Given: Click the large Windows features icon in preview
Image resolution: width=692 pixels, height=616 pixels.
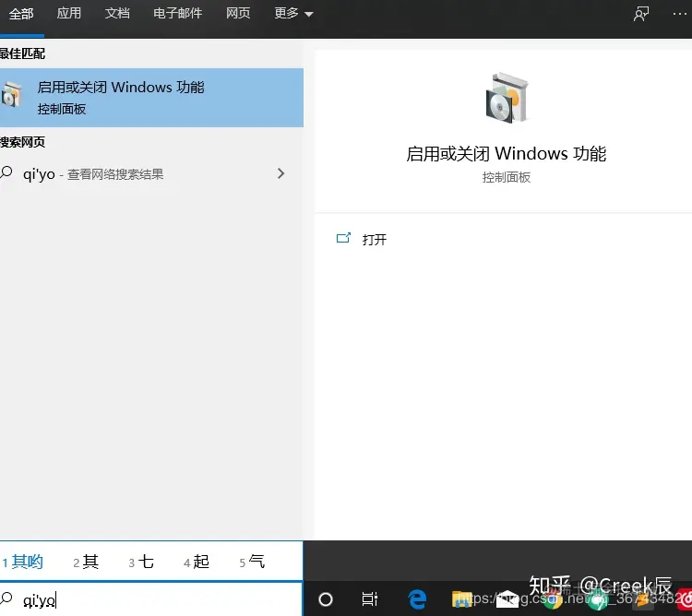Looking at the screenshot, I should coord(507,98).
